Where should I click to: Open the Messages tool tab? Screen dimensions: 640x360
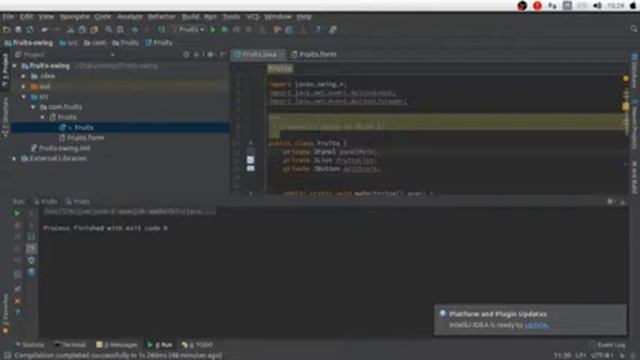click(x=117, y=345)
